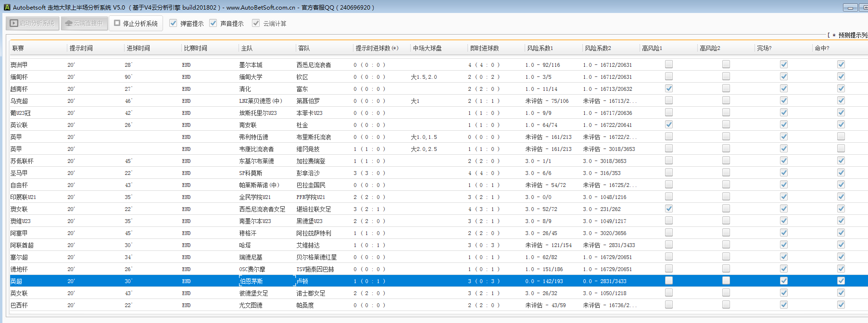
Task: Select the 伯恩茅斯 home team cell
Action: pyautogui.click(x=252, y=281)
